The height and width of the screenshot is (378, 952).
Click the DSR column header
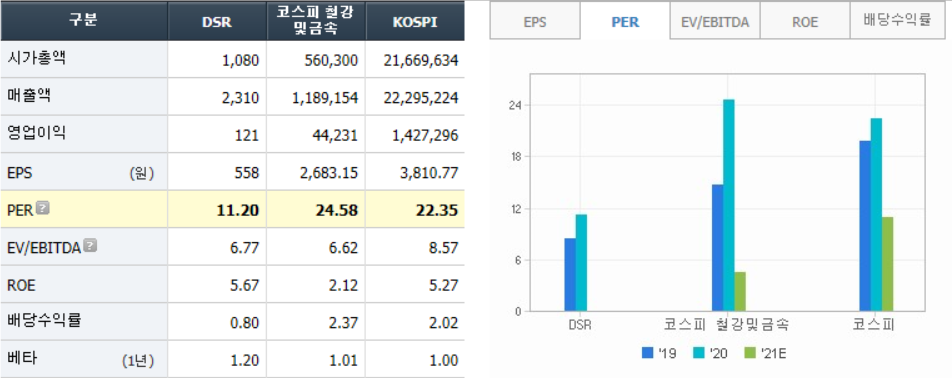[x=217, y=20]
